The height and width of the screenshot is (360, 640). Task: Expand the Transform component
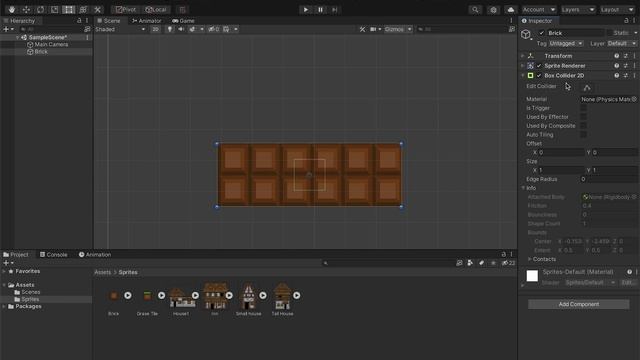pyautogui.click(x=523, y=56)
